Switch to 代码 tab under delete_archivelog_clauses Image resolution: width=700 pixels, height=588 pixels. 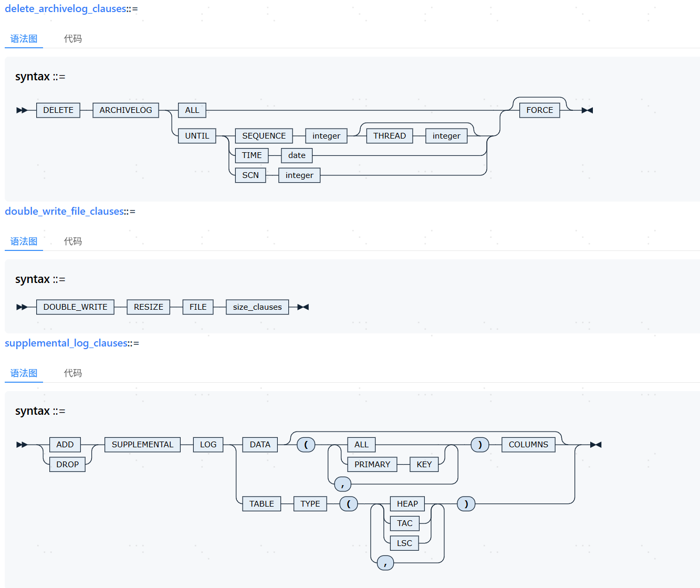pyautogui.click(x=73, y=39)
